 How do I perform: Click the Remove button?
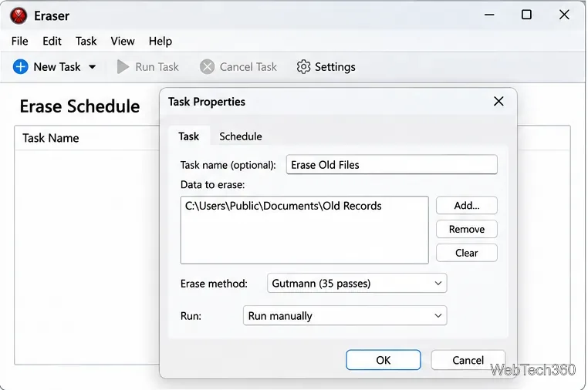click(x=467, y=229)
